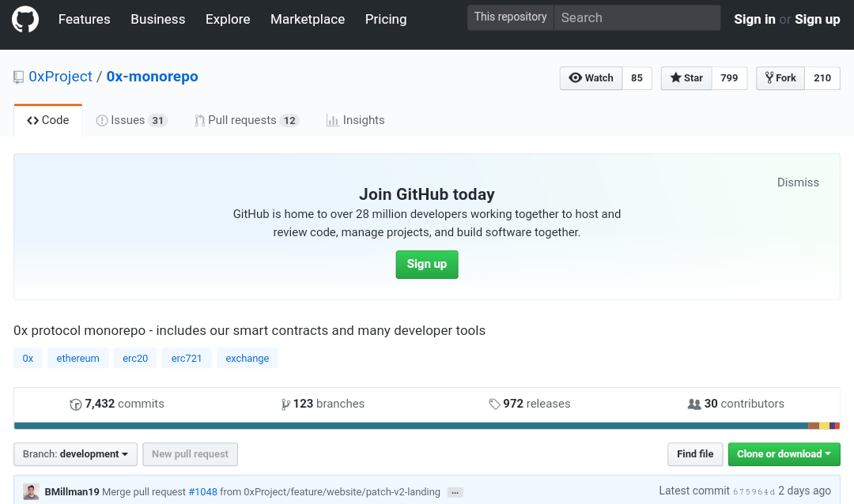Click the New pull request button
The width and height of the screenshot is (854, 504).
(190, 454)
